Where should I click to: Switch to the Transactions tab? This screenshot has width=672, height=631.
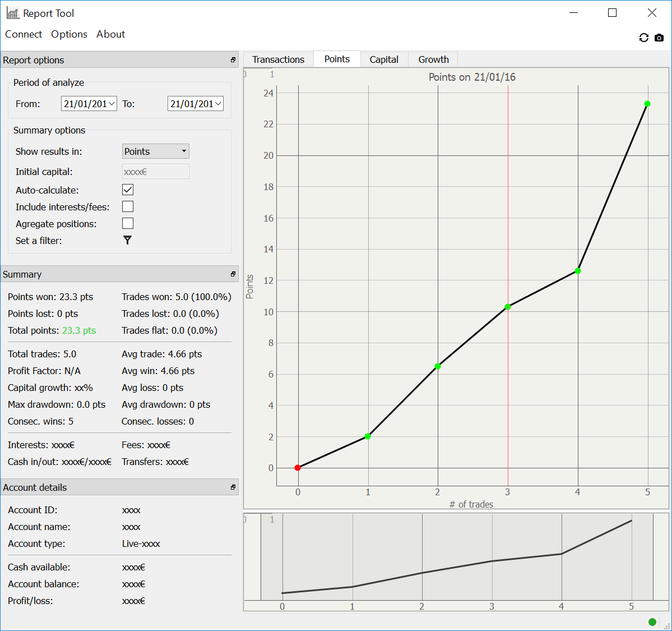tap(278, 59)
